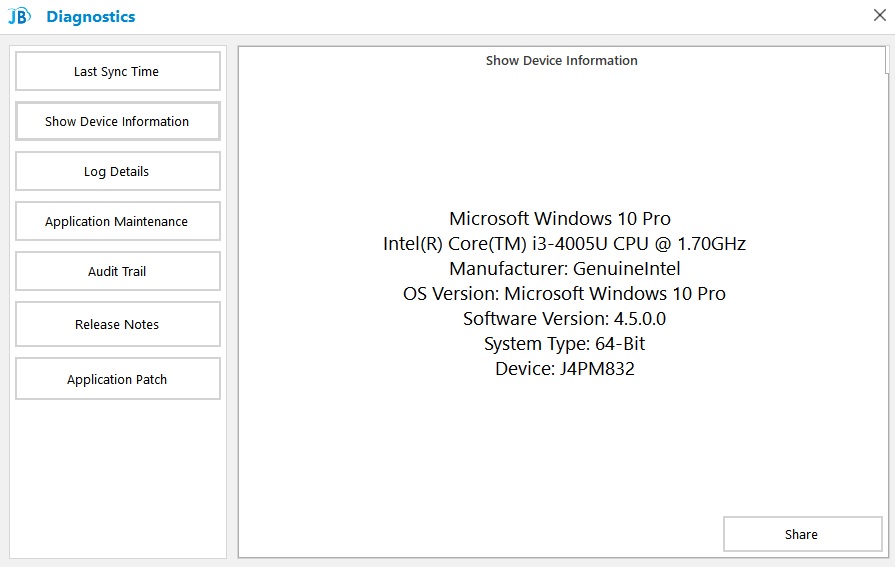Click the Manufacturer: GenuineIntel line
Image resolution: width=895 pixels, height=567 pixels.
pyautogui.click(x=565, y=268)
